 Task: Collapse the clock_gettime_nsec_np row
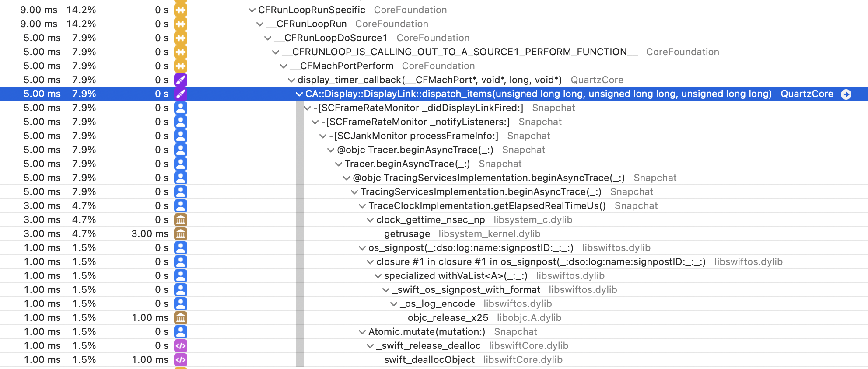tap(370, 220)
